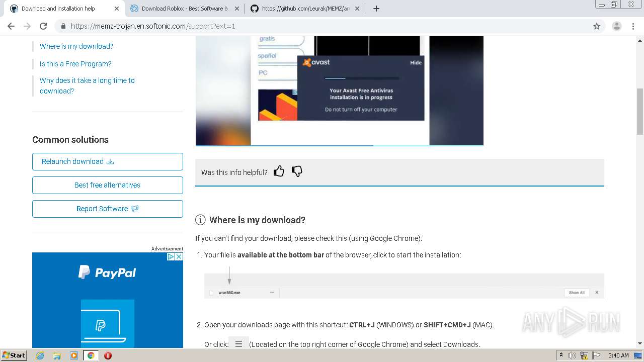Show hidden system tray icons
The width and height of the screenshot is (644, 362).
(561, 355)
